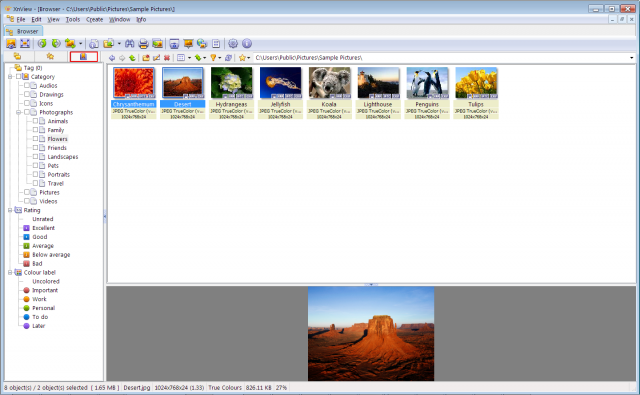640x395 pixels.
Task: Click the printer icon in toolbar
Action: click(x=143, y=43)
